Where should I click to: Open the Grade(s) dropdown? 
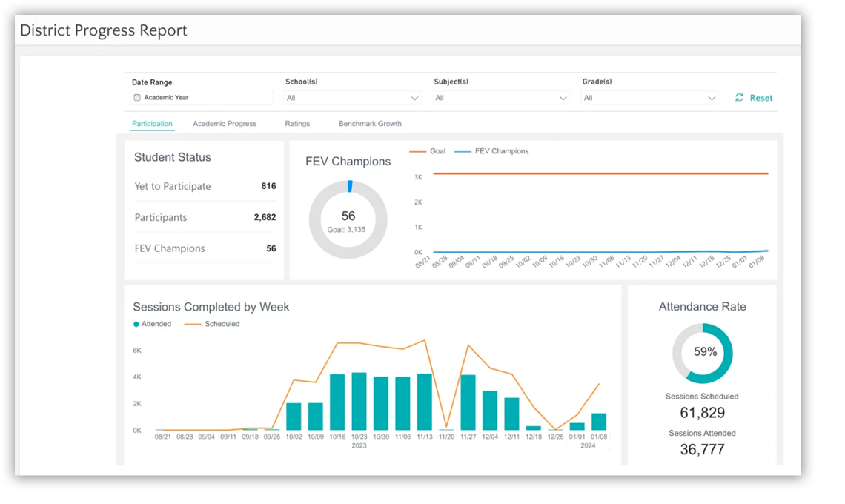point(649,98)
